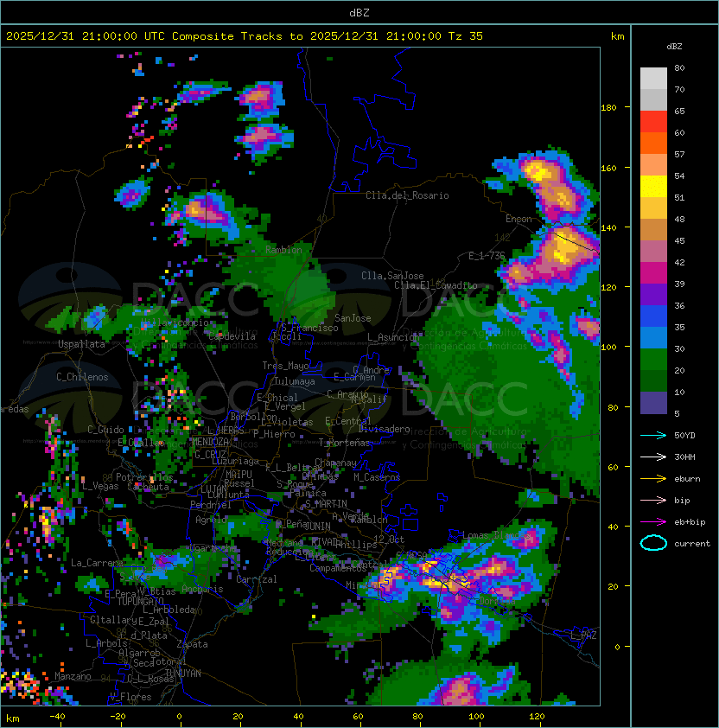
Task: Click the Uspallata label on the map
Action: 81,344
